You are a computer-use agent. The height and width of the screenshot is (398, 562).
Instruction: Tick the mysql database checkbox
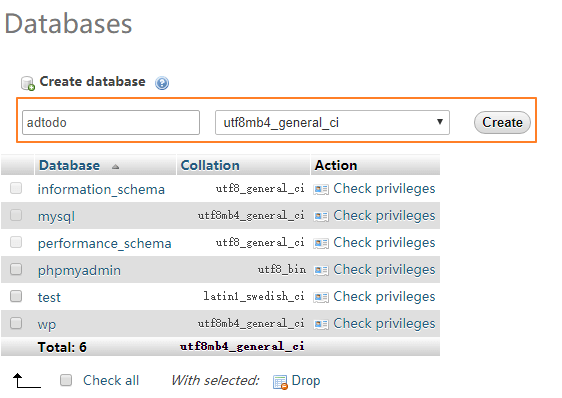click(x=16, y=215)
